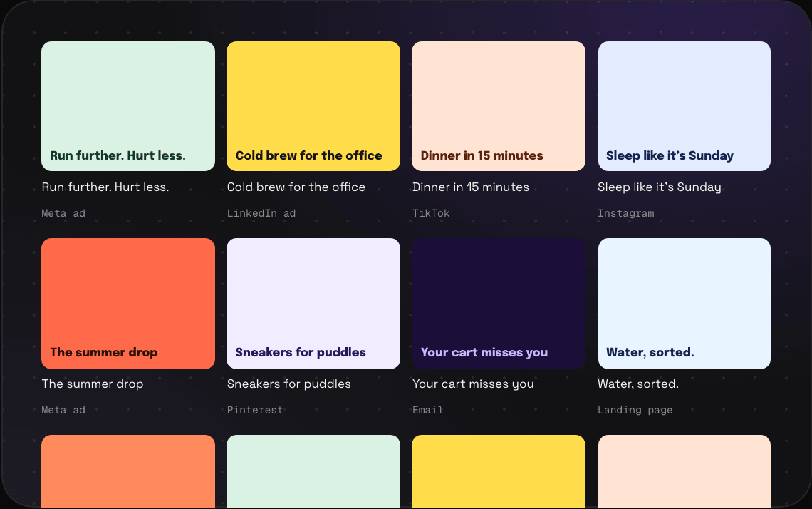Open the light blue "Sleep like it's Sunday" card image
The image size is (812, 509).
684,106
